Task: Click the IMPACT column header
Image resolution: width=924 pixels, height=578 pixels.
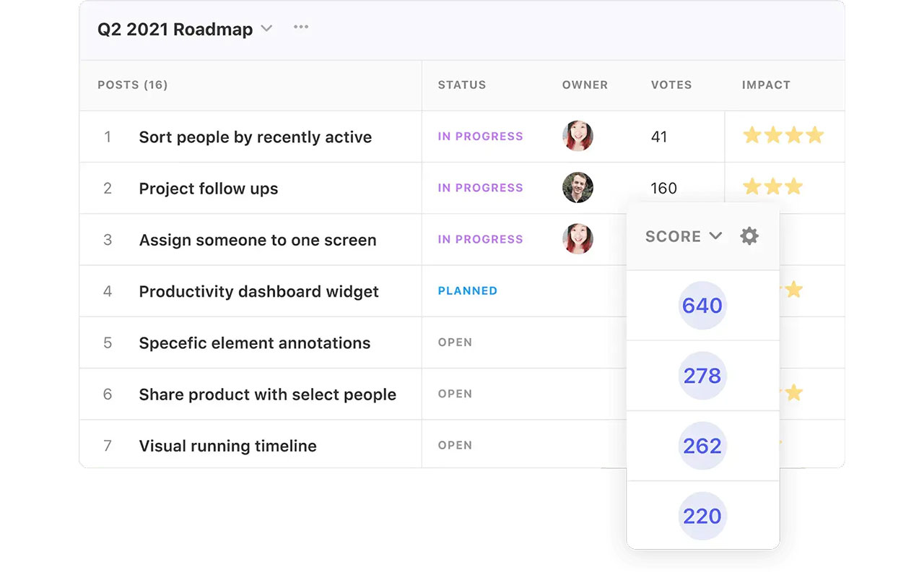Action: click(766, 85)
